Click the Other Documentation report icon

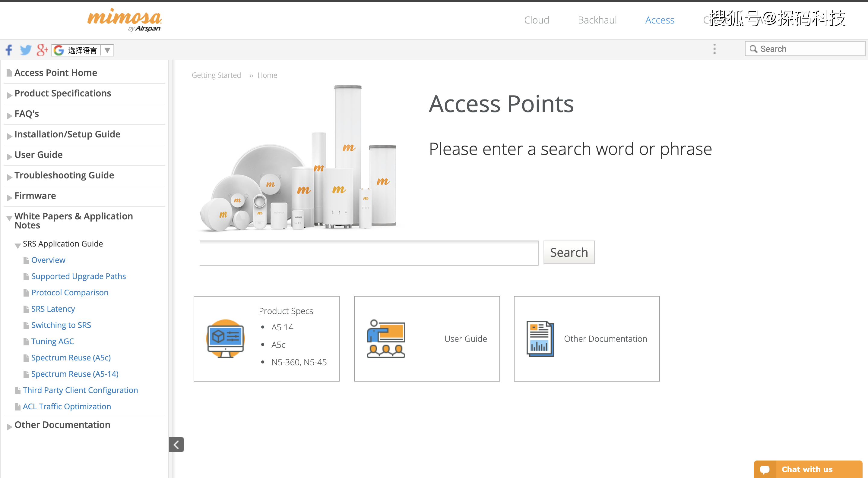coord(540,339)
